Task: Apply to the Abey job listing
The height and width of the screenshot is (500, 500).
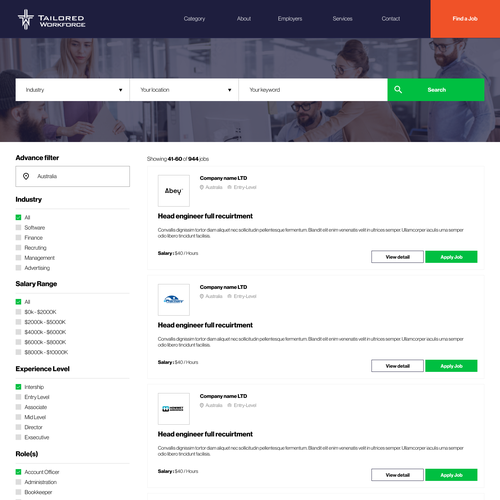Action: (x=451, y=257)
